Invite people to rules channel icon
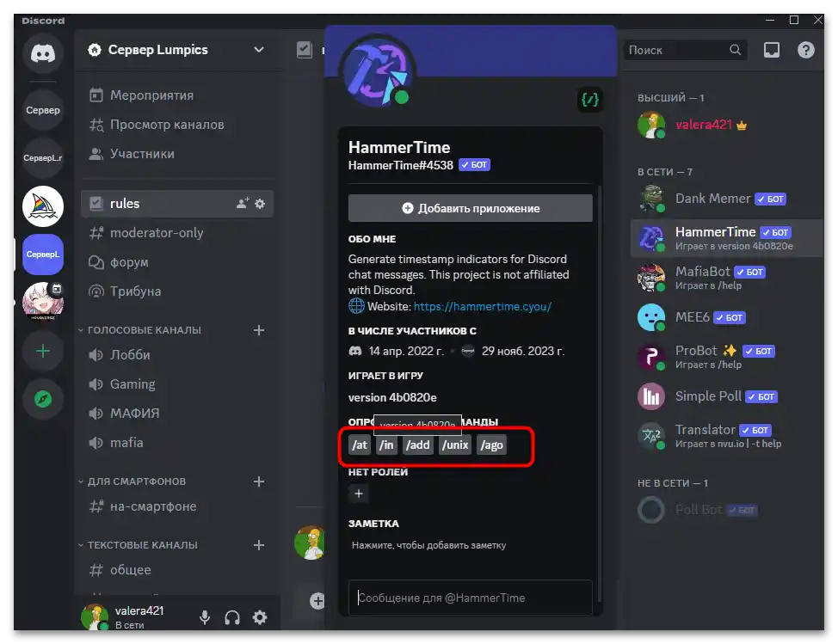The image size is (838, 644). [243, 204]
